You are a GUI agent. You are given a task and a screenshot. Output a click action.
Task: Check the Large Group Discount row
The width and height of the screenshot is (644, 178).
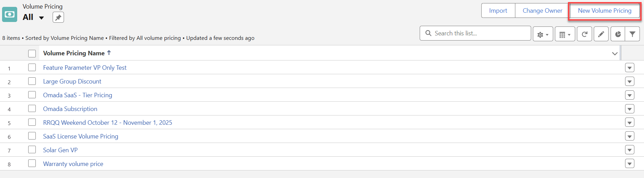click(32, 81)
